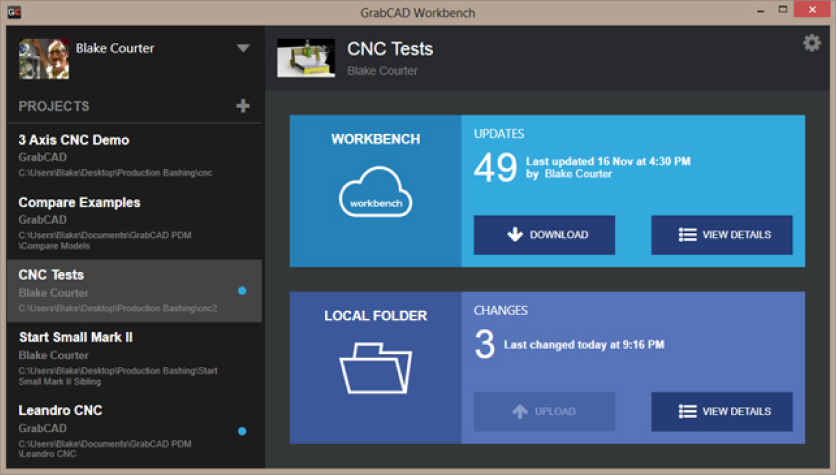Click the GrabCAD app icon in title bar
Viewport: 836px width, 475px height.
(14, 12)
